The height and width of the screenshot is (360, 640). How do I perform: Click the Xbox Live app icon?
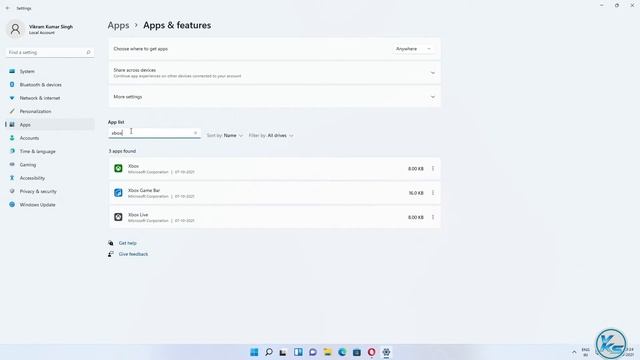[x=118, y=217]
